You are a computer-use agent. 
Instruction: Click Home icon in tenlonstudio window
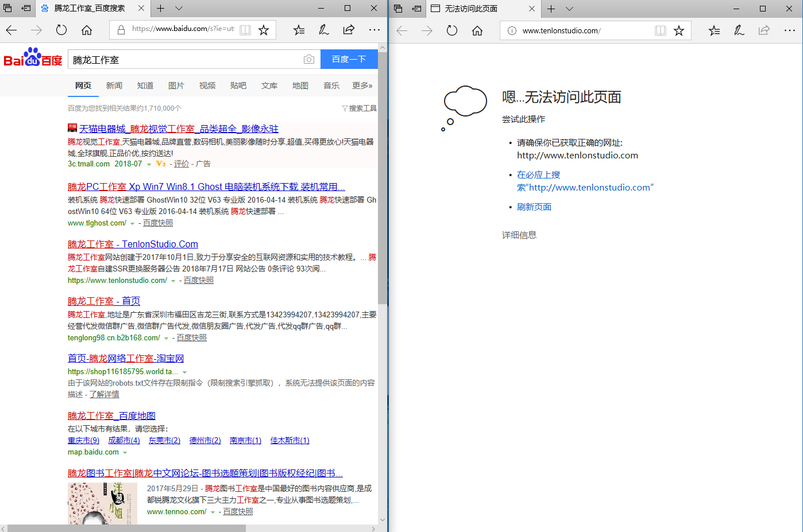tap(477, 30)
